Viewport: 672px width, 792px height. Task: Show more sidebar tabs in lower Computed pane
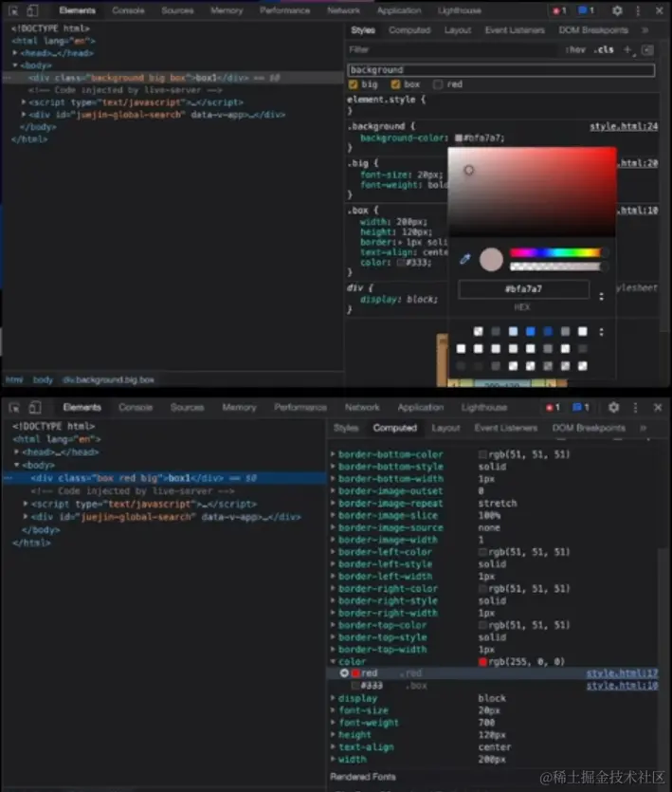[x=643, y=428]
